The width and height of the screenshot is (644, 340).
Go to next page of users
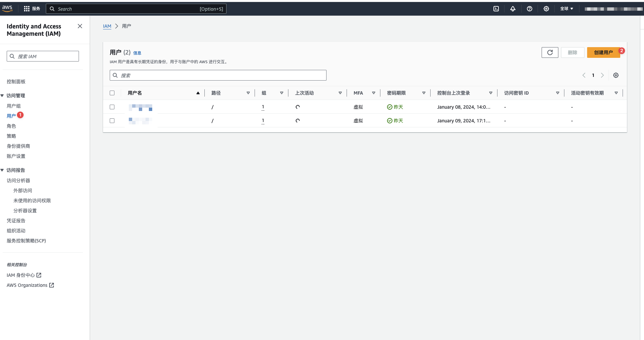click(x=603, y=75)
